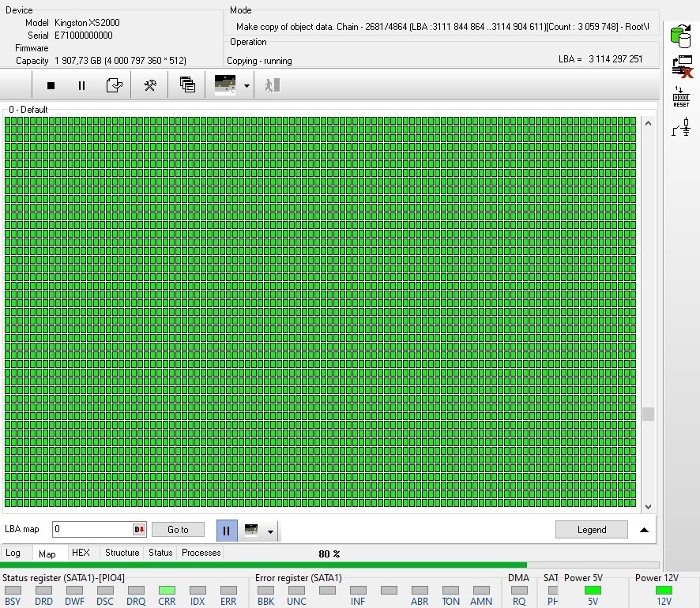Toggle the Power 5V indicator

(593, 590)
